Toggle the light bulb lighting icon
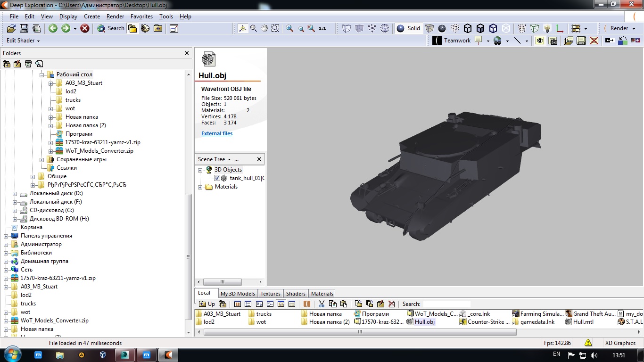The width and height of the screenshot is (644, 362). coord(547,28)
